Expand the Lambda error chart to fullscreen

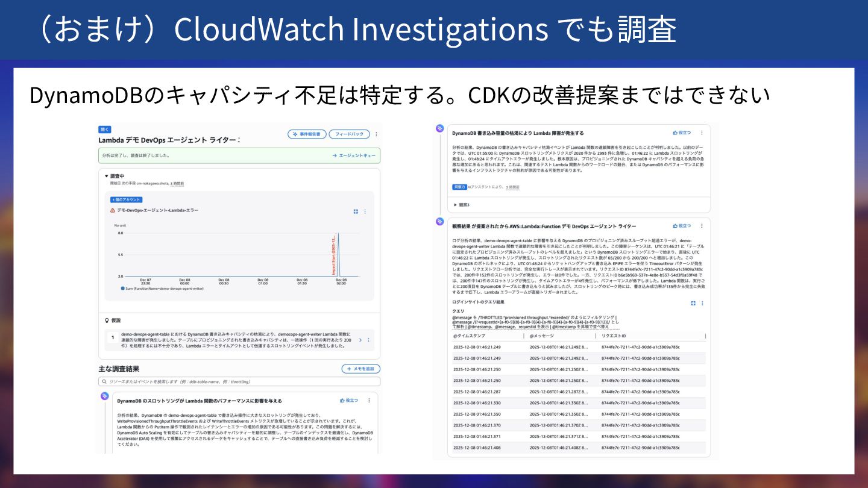click(x=356, y=211)
